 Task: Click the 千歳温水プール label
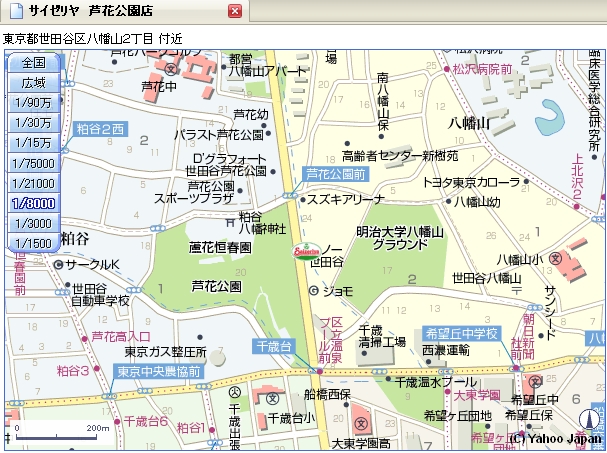click(x=436, y=382)
